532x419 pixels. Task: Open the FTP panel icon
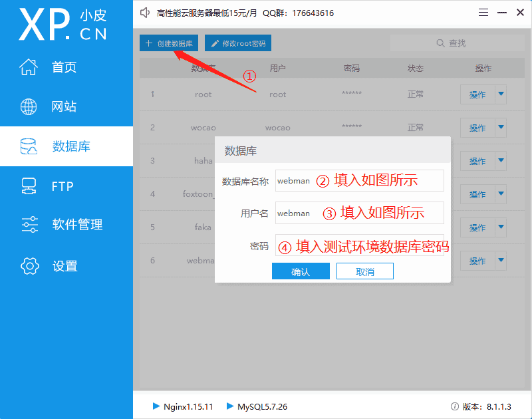(x=29, y=186)
